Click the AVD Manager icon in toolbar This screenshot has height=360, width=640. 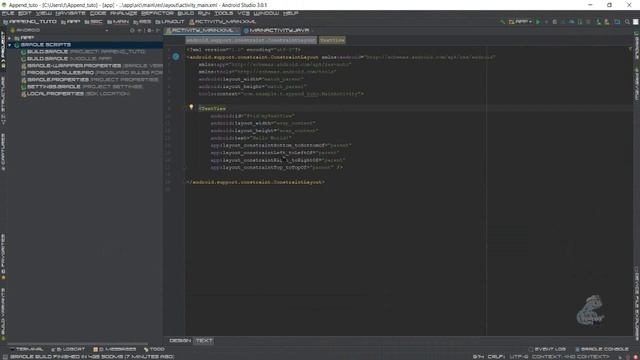(598, 22)
